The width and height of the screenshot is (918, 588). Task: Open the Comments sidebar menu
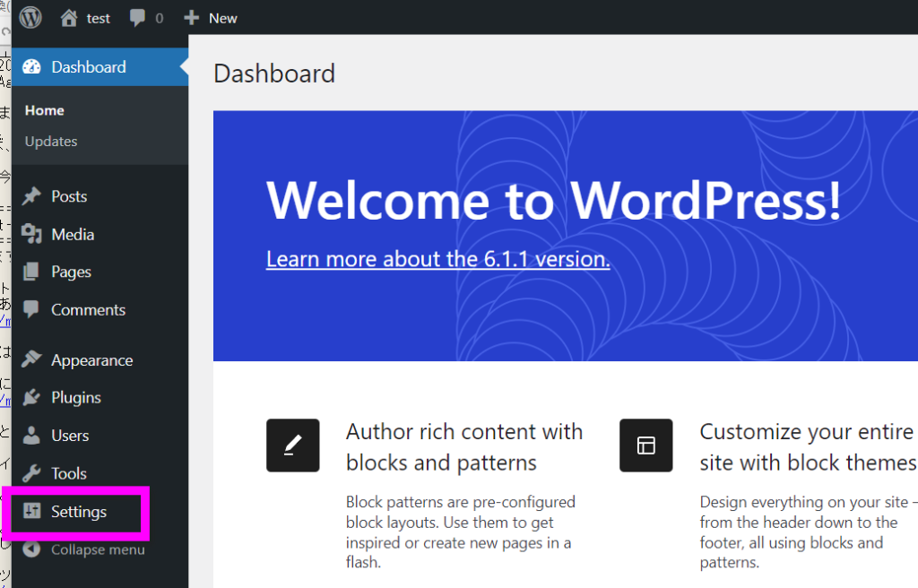click(100, 310)
